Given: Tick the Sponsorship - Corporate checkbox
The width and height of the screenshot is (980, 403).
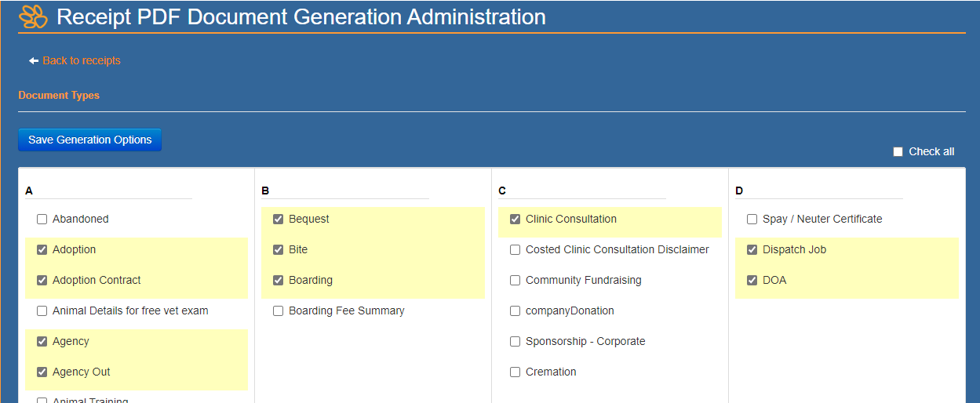Looking at the screenshot, I should (516, 342).
